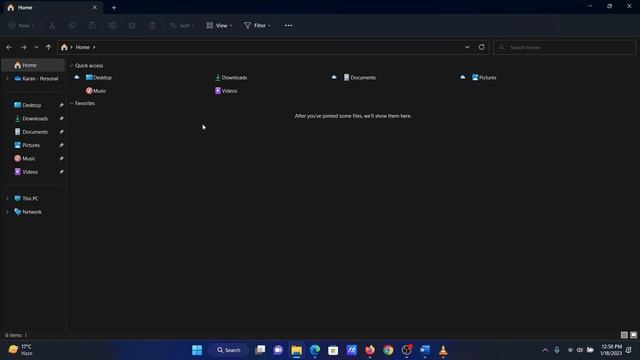Open Music in the sidebar
This screenshot has height=360, width=640.
tap(24, 158)
